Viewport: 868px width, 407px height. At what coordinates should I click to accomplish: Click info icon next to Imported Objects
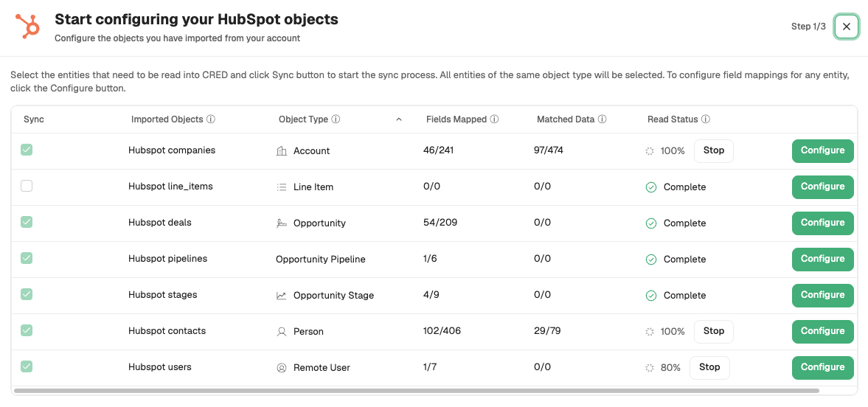point(211,119)
